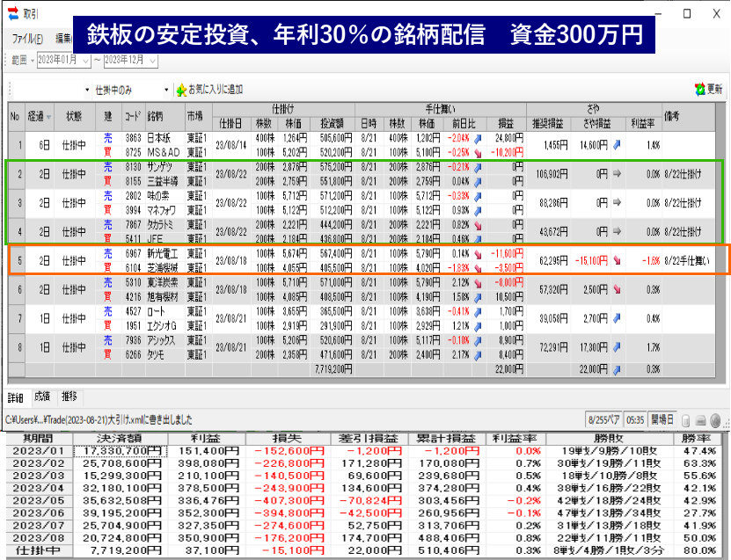Image resolution: width=731 pixels, height=560 pixels.
Task: Select the 詳細 tab
Action: pyautogui.click(x=16, y=396)
